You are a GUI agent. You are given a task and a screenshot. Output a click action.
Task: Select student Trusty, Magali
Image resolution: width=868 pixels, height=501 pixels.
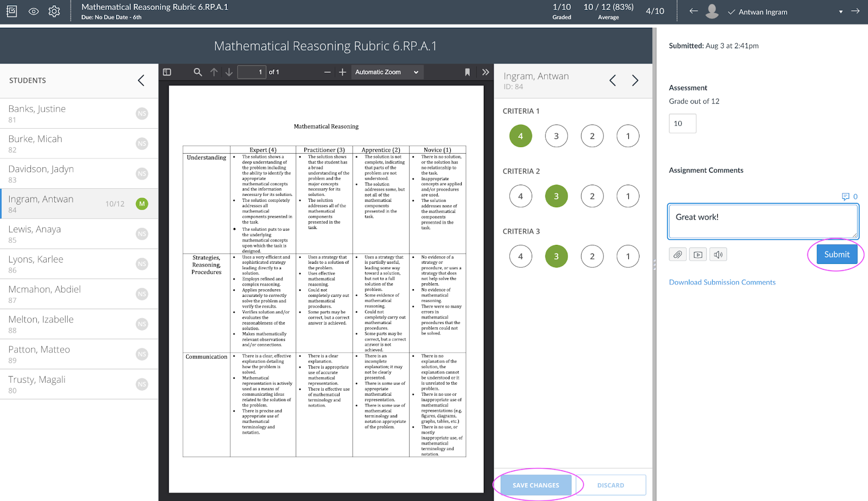79,384
